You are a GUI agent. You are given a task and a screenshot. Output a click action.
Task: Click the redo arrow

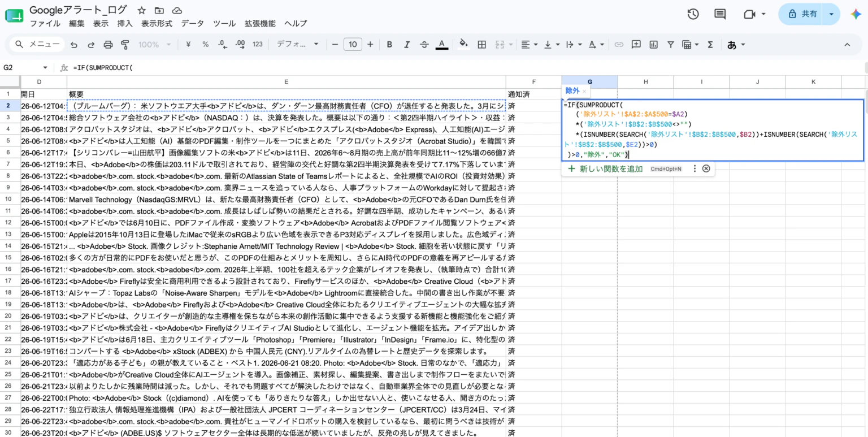pos(91,44)
